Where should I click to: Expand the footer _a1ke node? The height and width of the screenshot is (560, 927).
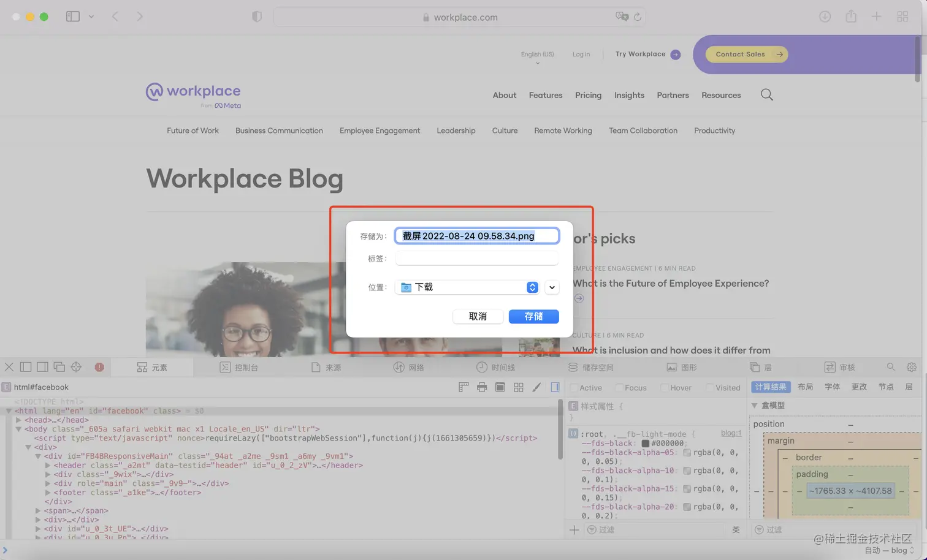pyautogui.click(x=48, y=493)
